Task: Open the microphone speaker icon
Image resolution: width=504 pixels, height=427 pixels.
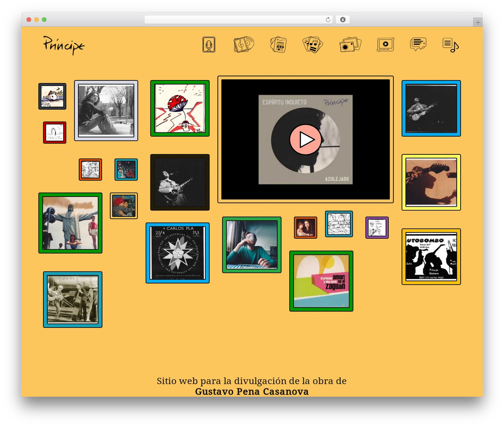Action: 209,45
